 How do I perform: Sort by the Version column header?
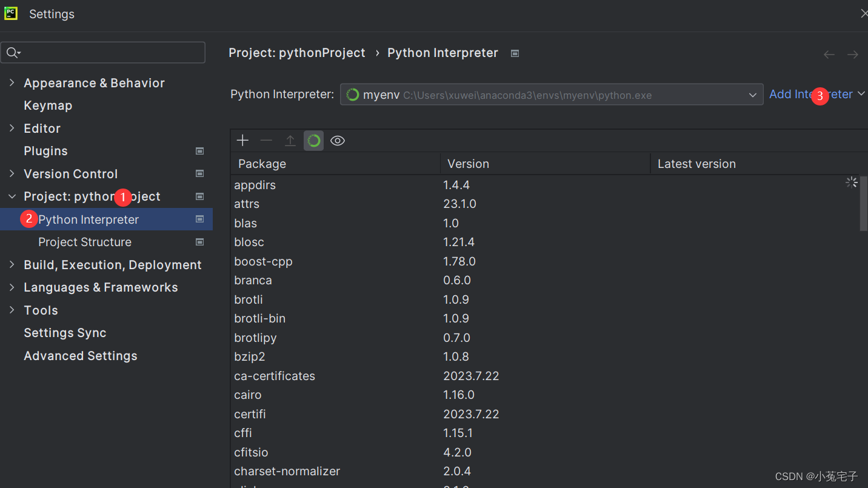[545, 164]
